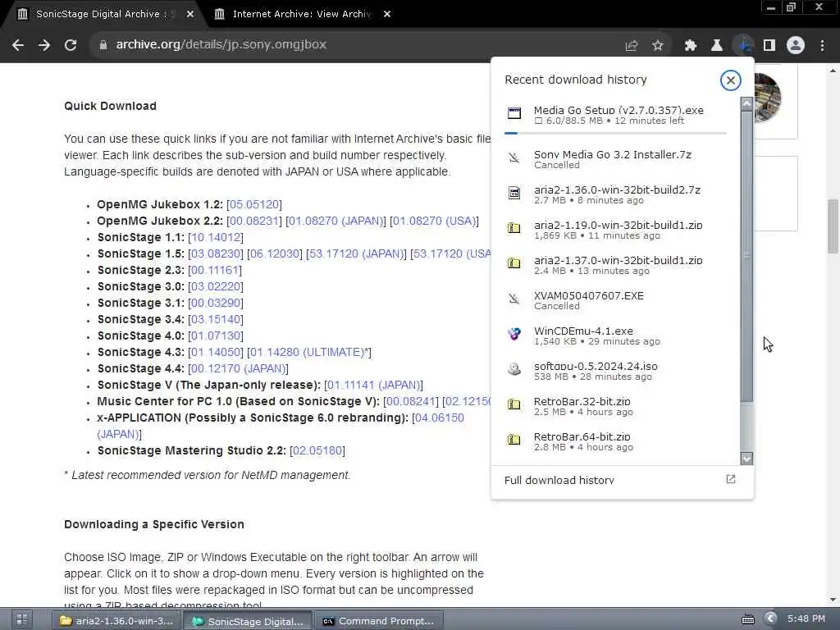Open the Start button on taskbar

(21, 620)
